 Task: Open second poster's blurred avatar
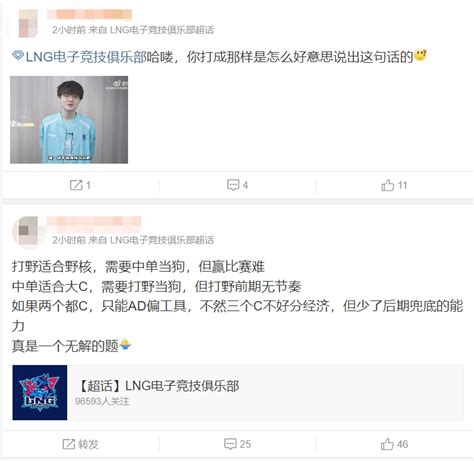[28, 231]
